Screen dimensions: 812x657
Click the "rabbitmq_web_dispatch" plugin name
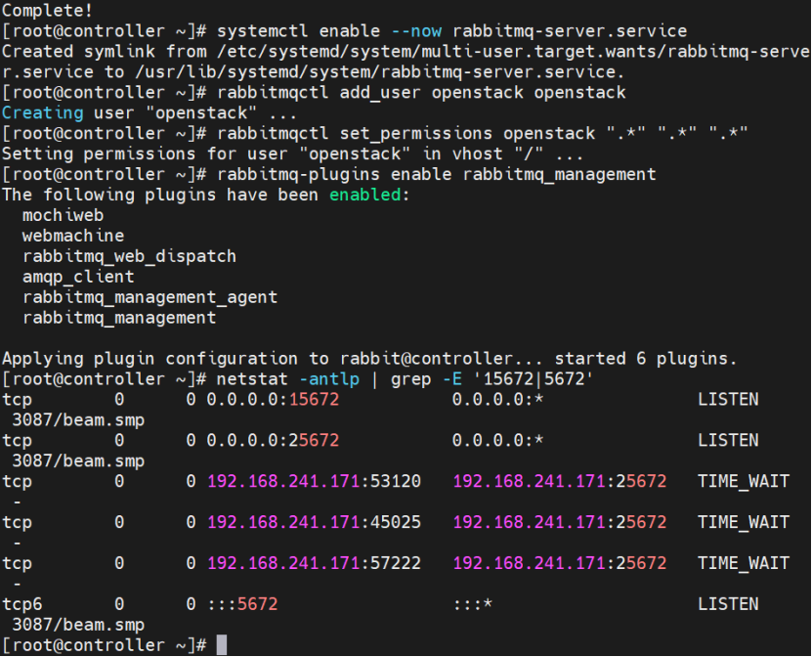click(129, 256)
